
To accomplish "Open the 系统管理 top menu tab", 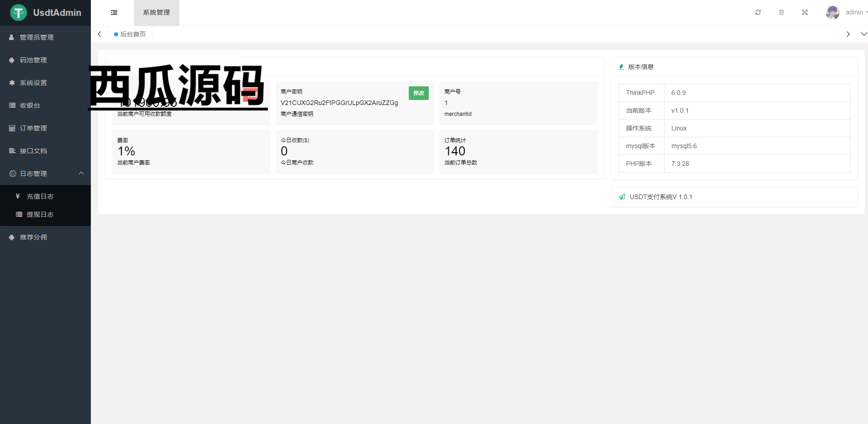I will point(157,13).
